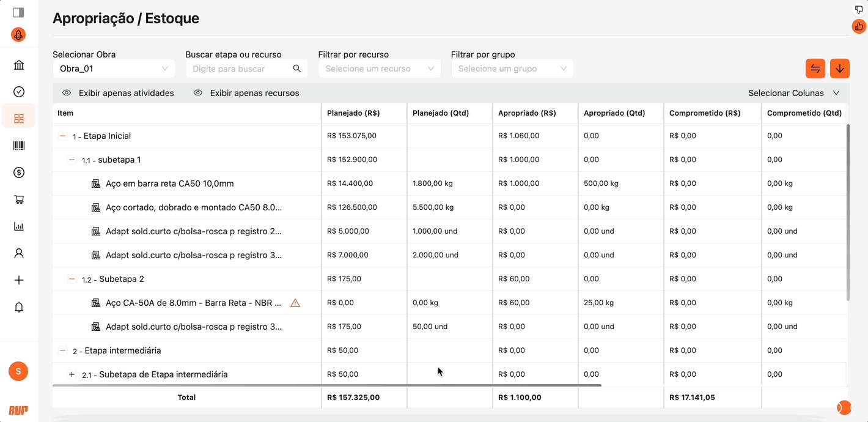Viewport: 868px width, 422px height.
Task: Open the Selecionar Colunas menu
Action: pos(793,93)
